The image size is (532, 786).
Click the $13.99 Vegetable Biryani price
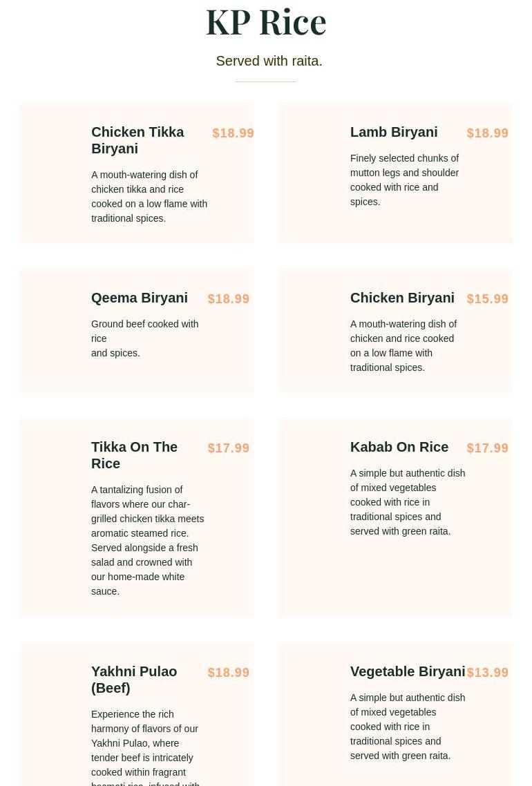(x=488, y=673)
